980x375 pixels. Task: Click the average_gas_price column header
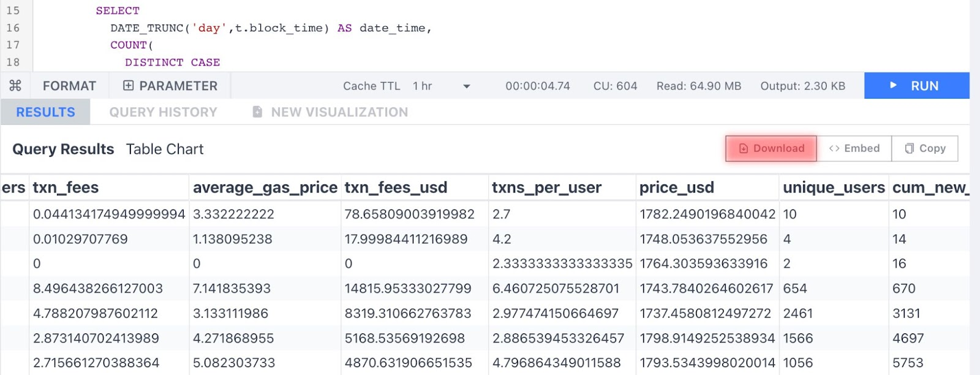click(x=265, y=187)
